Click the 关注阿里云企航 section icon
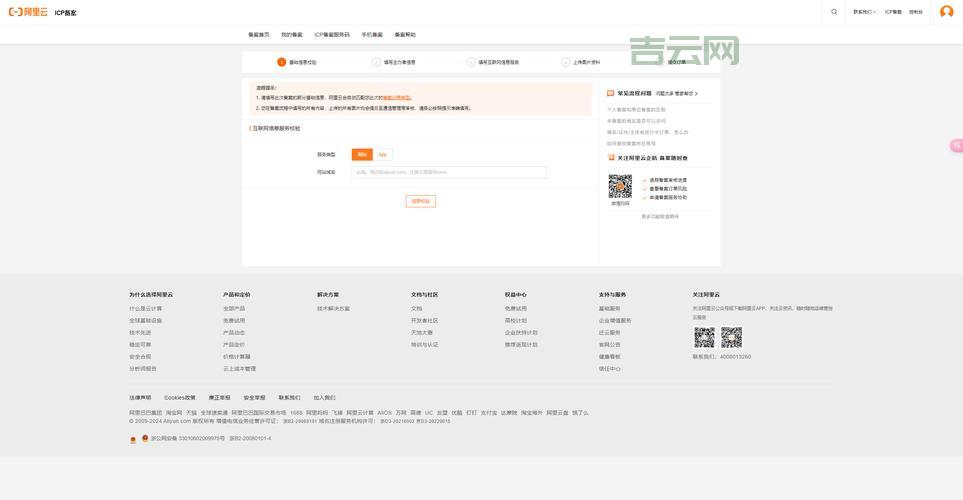 611,157
